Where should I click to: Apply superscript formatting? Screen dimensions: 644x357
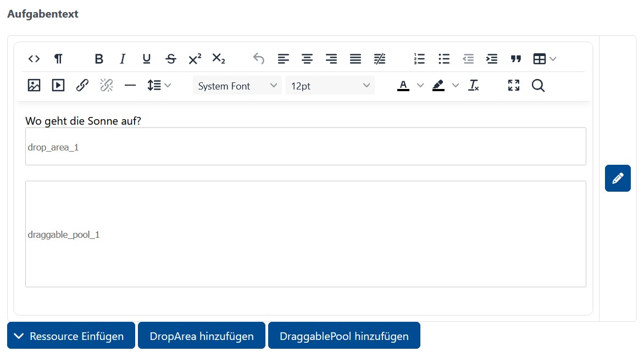coord(195,59)
